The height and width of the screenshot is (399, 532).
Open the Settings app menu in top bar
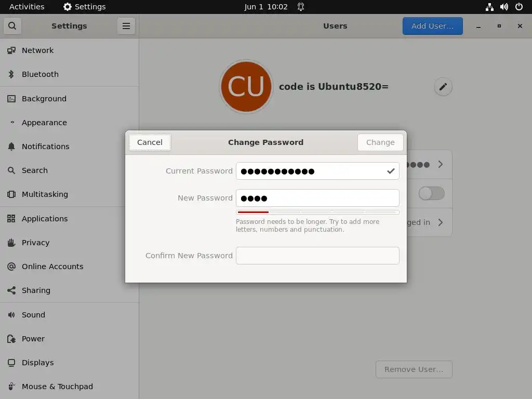click(85, 7)
